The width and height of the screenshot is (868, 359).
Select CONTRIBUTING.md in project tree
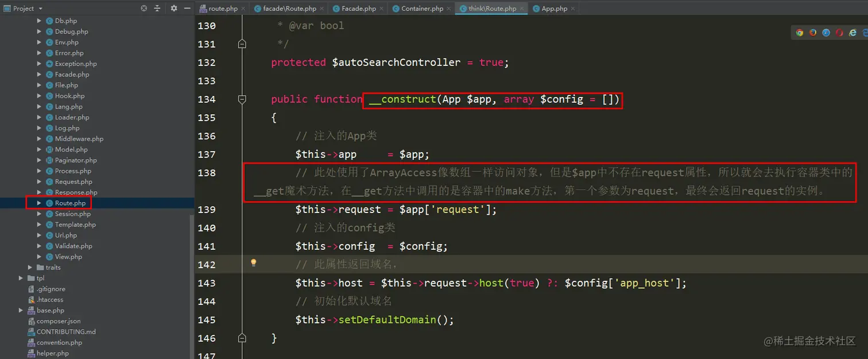(65, 331)
